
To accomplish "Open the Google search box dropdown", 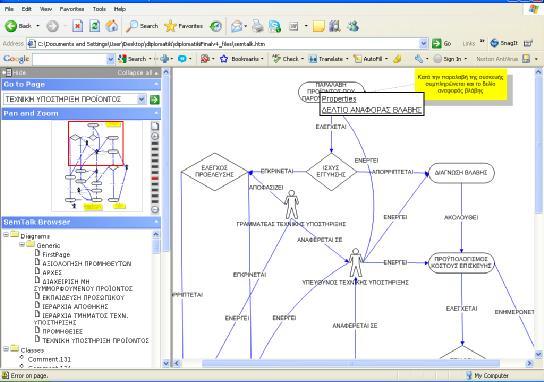I will click(110, 59).
